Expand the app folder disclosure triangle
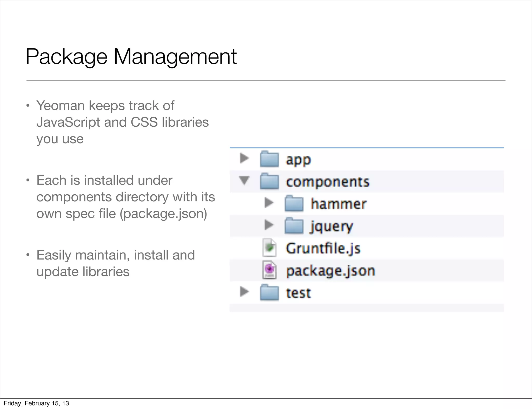The width and height of the screenshot is (532, 409). [244, 158]
